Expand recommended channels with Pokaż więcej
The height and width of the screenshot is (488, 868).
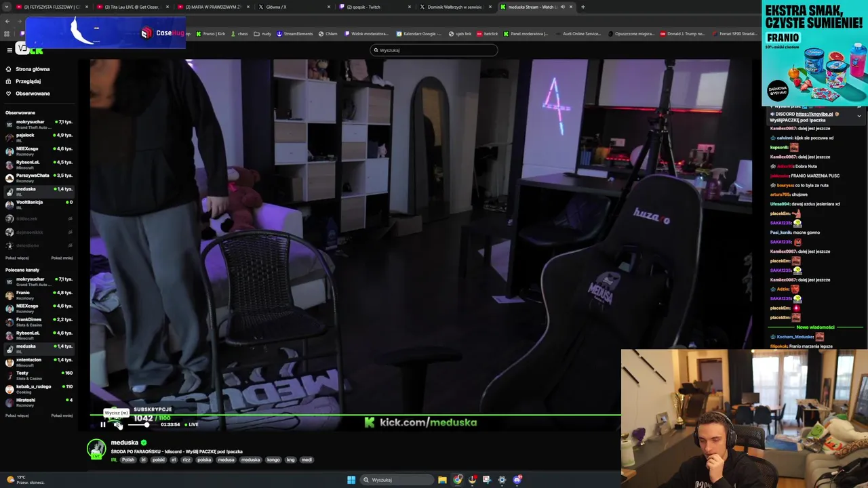17,415
